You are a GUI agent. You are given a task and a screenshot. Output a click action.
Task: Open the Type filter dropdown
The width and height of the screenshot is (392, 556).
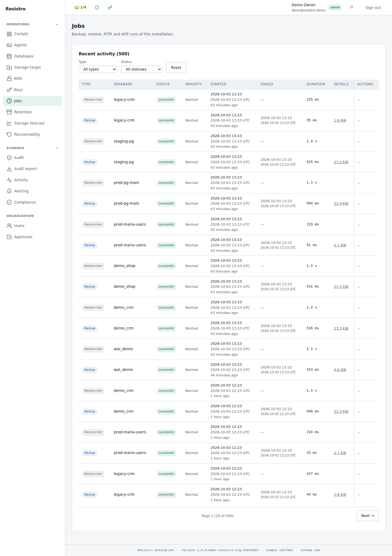tap(98, 69)
